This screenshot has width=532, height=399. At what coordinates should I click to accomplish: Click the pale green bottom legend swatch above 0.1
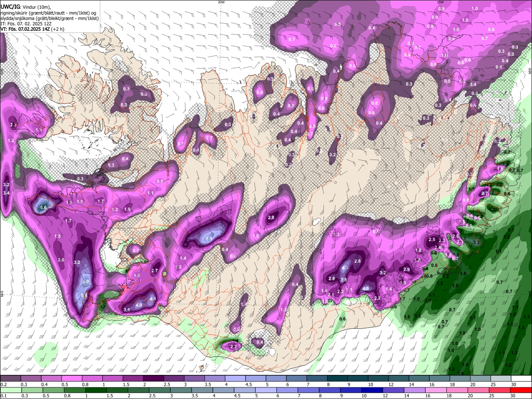10,390
